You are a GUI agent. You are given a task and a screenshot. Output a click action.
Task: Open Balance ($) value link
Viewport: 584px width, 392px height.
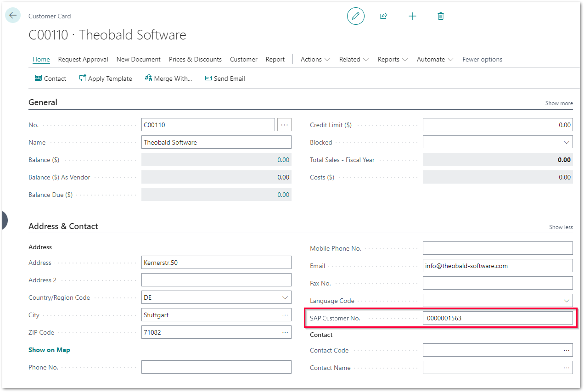(x=283, y=160)
